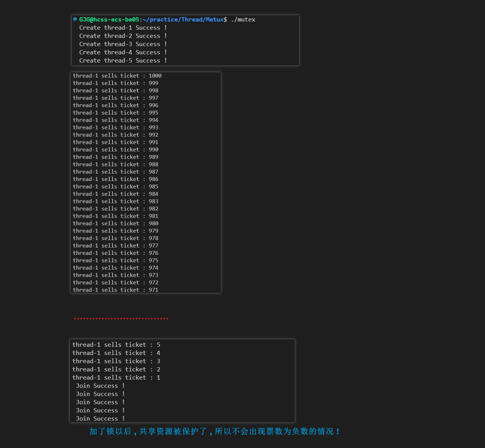
Task: Click line 'thread-1 sells ticket : 986'
Action: pos(116,179)
